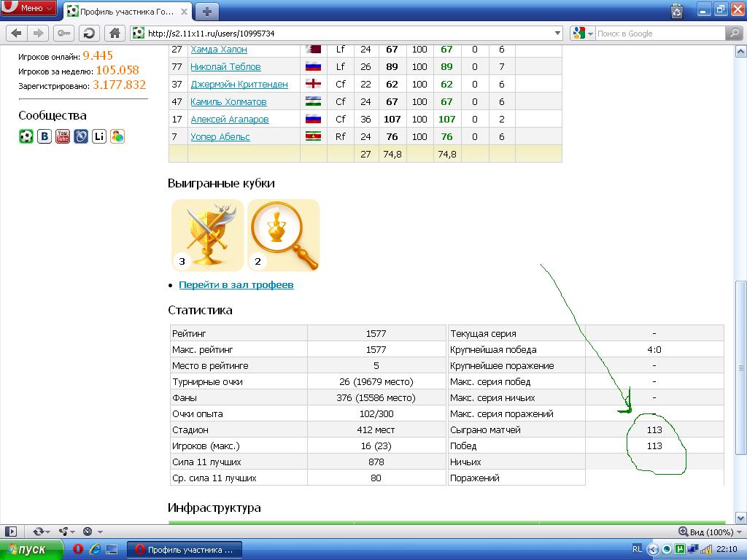Open player Алексей Агаларов profile link
747x560 pixels.
(229, 119)
